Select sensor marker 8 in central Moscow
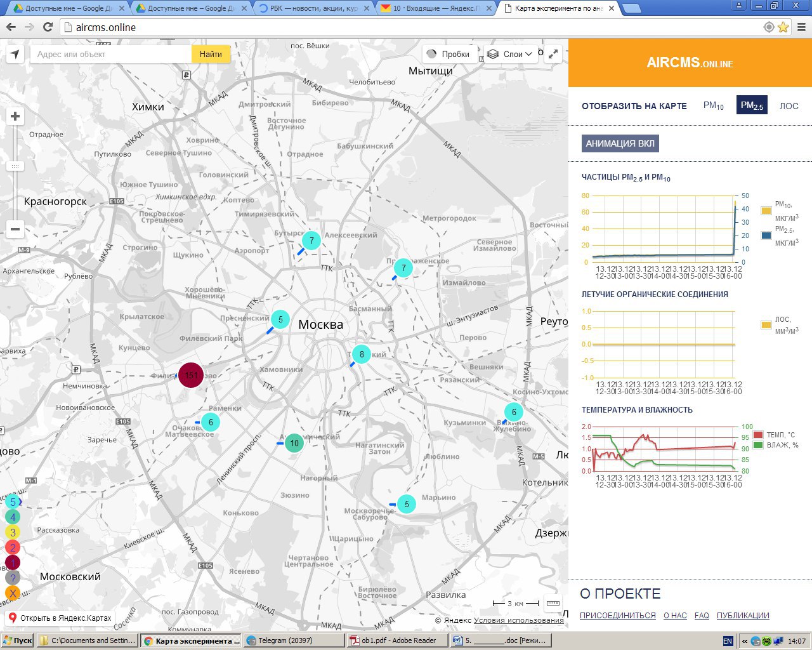812x650 pixels. 362,354
